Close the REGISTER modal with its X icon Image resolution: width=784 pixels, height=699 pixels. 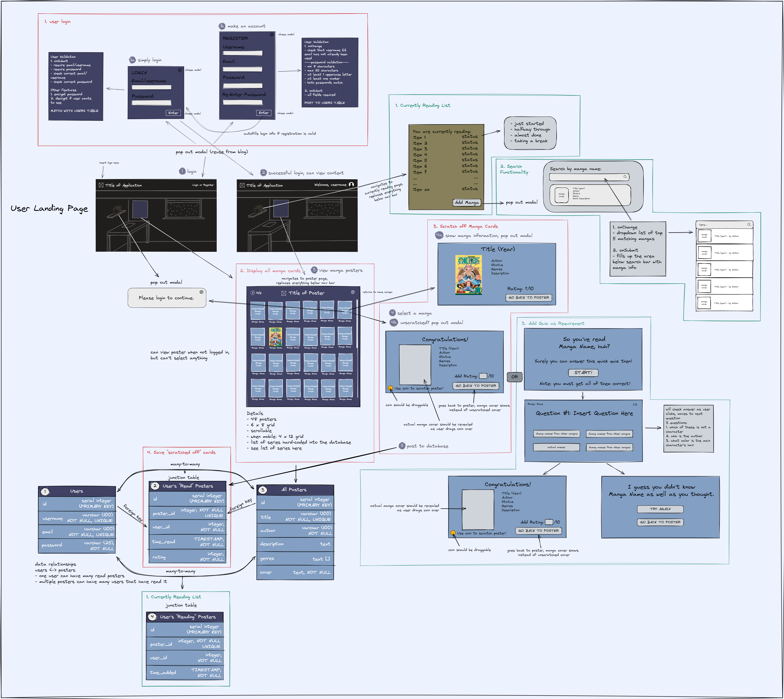pyautogui.click(x=272, y=35)
